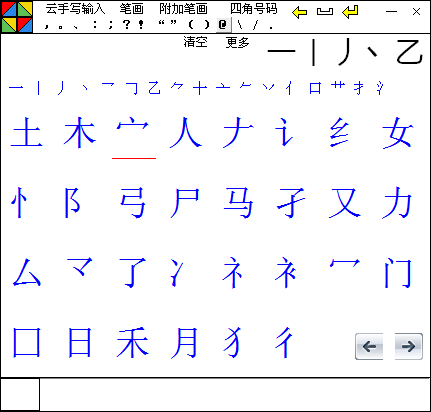431x412 pixels.
Task: Click the large black 丶 dot stroke
Action: 373,52
